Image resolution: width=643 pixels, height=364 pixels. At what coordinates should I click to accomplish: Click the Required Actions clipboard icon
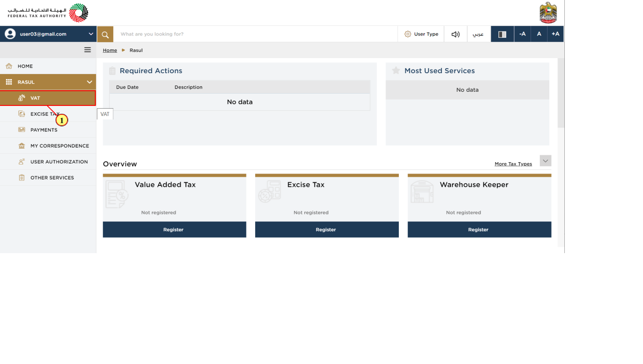click(x=112, y=71)
